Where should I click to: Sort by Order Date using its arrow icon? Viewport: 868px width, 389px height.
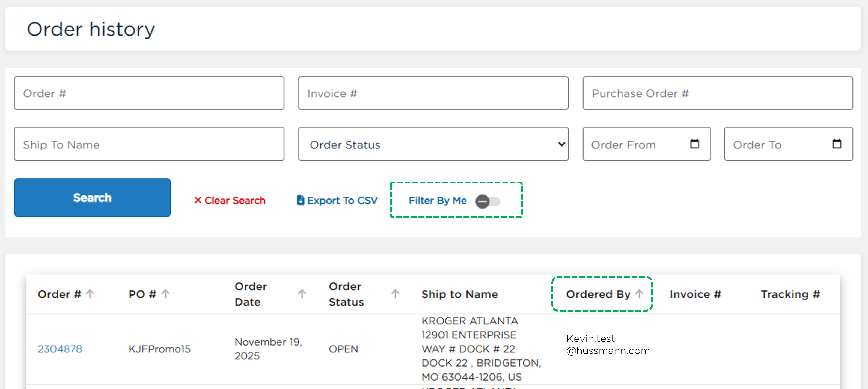coord(302,294)
